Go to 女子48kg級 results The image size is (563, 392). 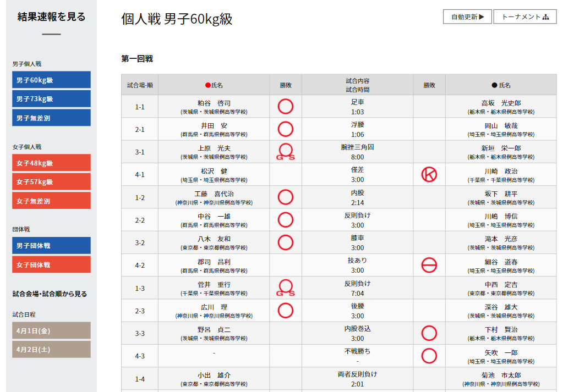tap(51, 163)
